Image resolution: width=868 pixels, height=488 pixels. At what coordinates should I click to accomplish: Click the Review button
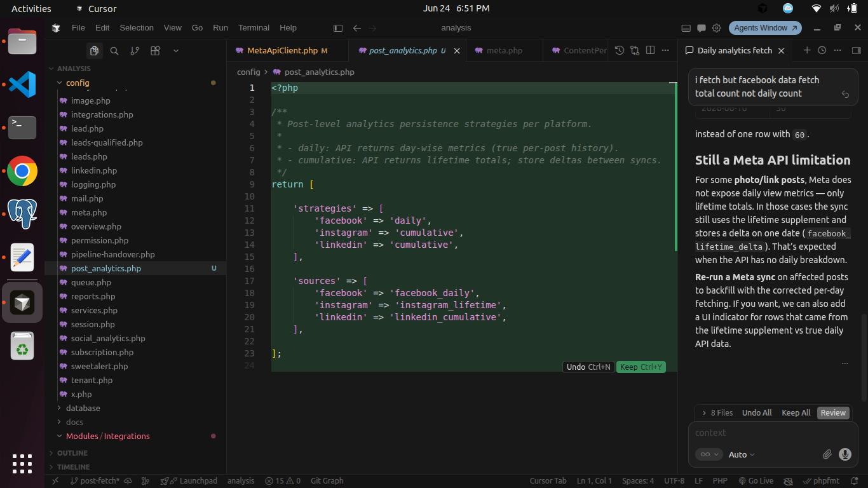[x=833, y=412]
